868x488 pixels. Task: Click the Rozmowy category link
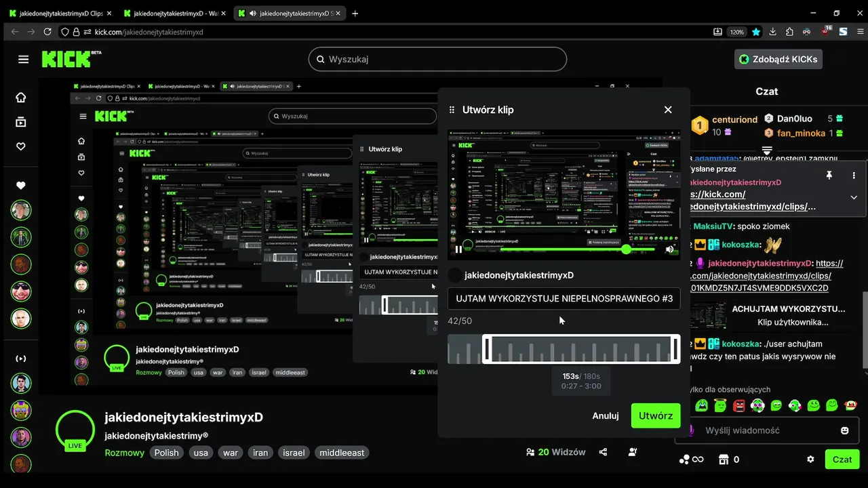point(125,453)
